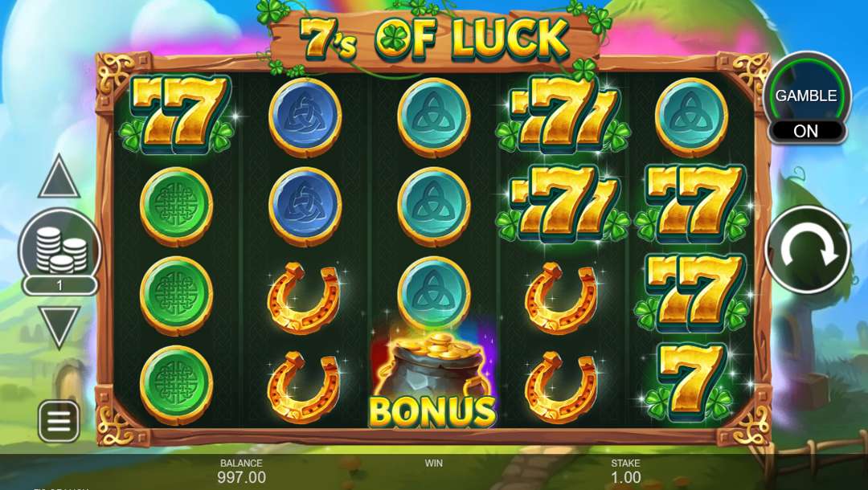This screenshot has width=868, height=490.
Task: Click the bet level value 1 label
Action: (x=59, y=285)
